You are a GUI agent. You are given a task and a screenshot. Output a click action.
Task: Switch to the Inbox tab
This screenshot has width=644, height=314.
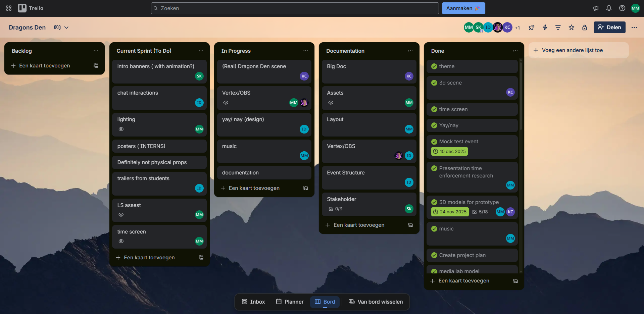click(x=253, y=302)
